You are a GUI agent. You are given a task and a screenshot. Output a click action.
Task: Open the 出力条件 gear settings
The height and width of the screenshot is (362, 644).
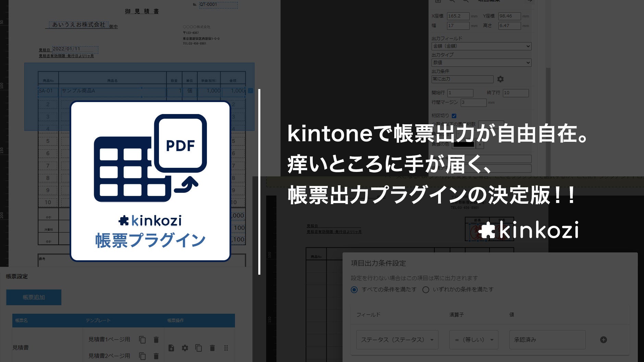(500, 79)
